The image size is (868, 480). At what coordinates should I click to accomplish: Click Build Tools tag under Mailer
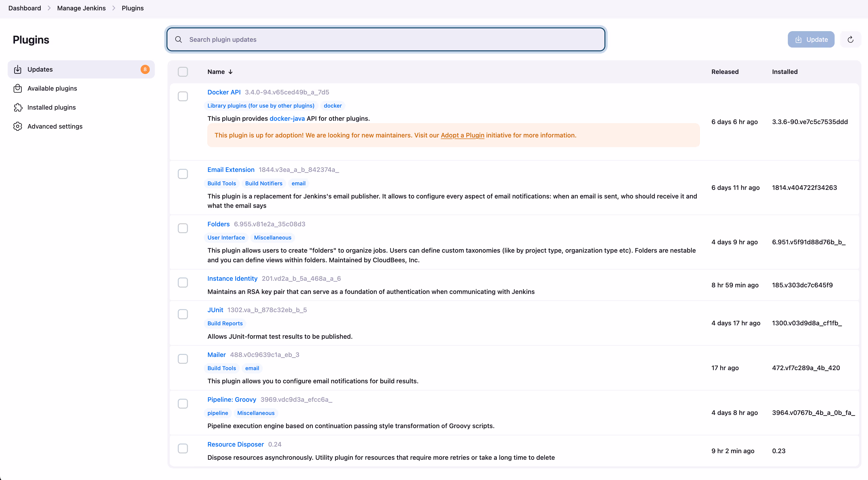[222, 368]
